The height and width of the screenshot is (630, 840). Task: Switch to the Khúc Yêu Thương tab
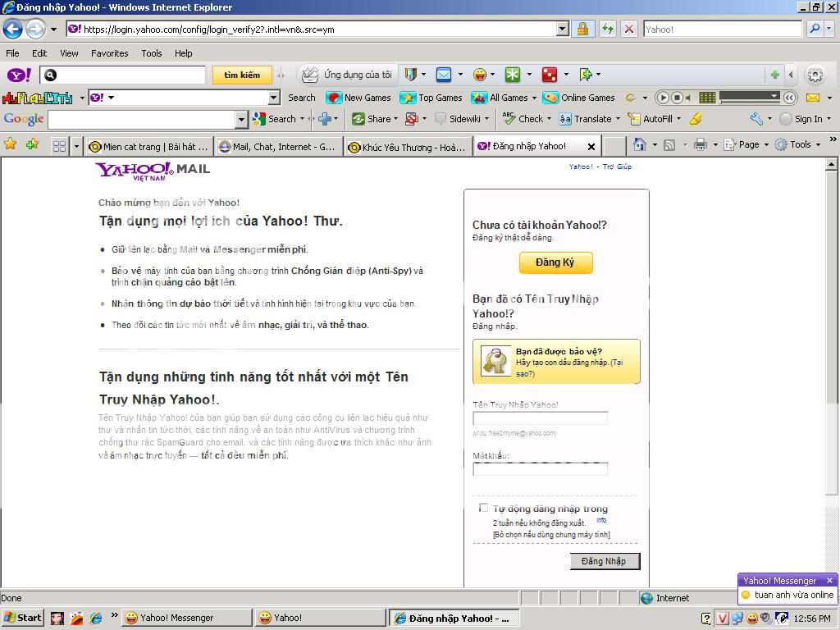tap(407, 147)
